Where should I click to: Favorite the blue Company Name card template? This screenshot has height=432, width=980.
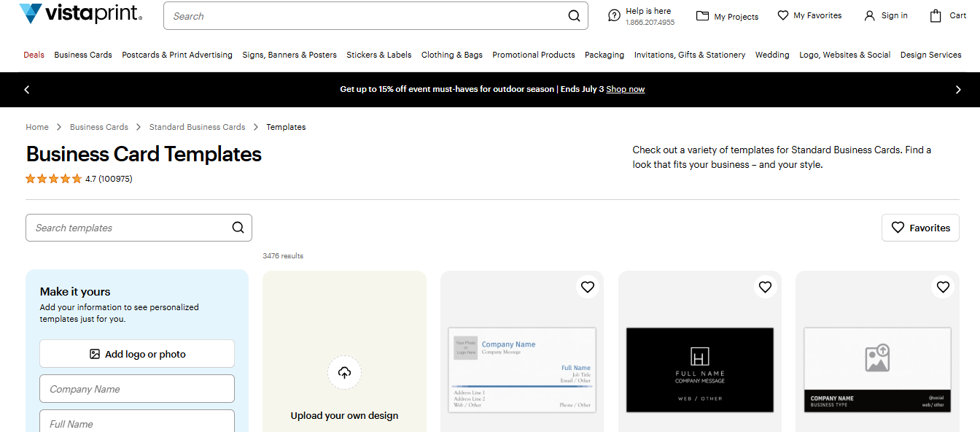tap(588, 287)
